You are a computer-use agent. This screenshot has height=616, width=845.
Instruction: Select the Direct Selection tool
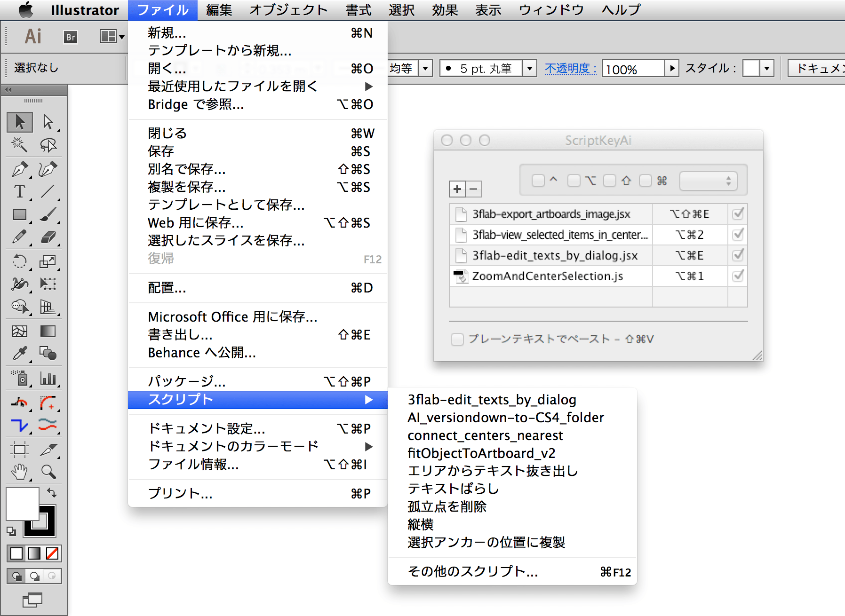tap(48, 122)
